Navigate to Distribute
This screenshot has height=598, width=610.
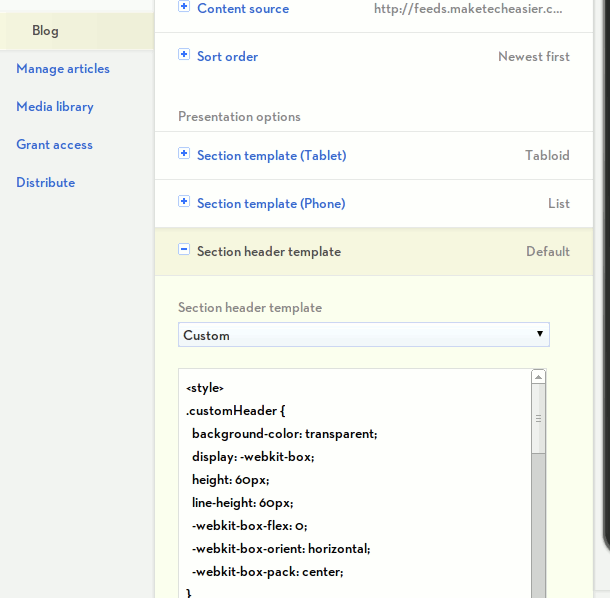pyautogui.click(x=45, y=183)
